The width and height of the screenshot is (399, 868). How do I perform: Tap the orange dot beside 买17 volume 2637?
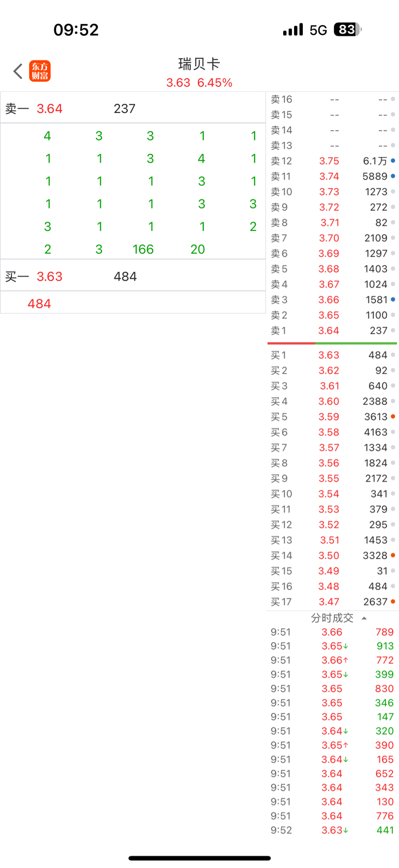393,602
